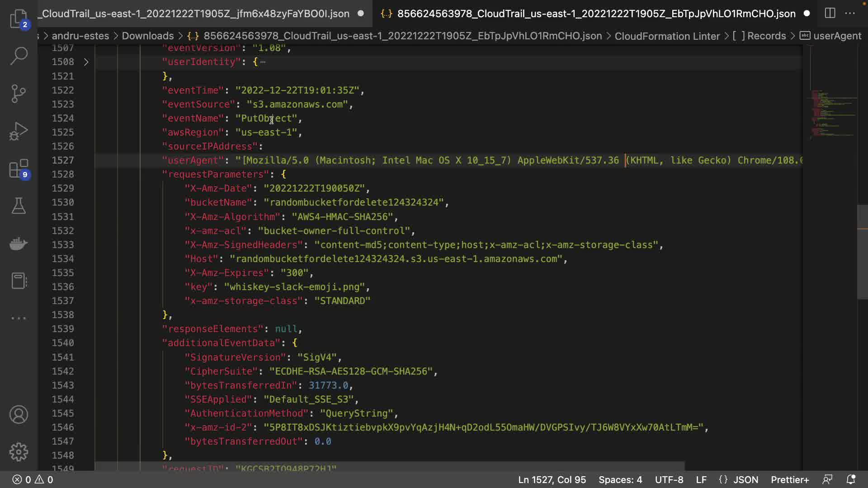The height and width of the screenshot is (488, 868).
Task: Open the Manage gear icon
Action: [x=19, y=452]
